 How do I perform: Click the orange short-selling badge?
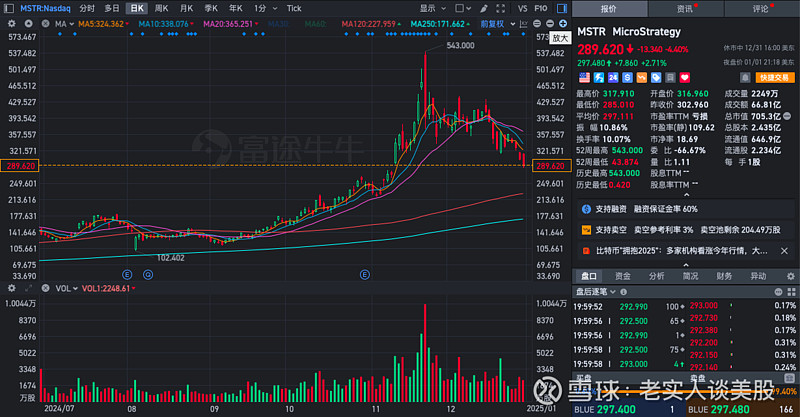pos(641,78)
